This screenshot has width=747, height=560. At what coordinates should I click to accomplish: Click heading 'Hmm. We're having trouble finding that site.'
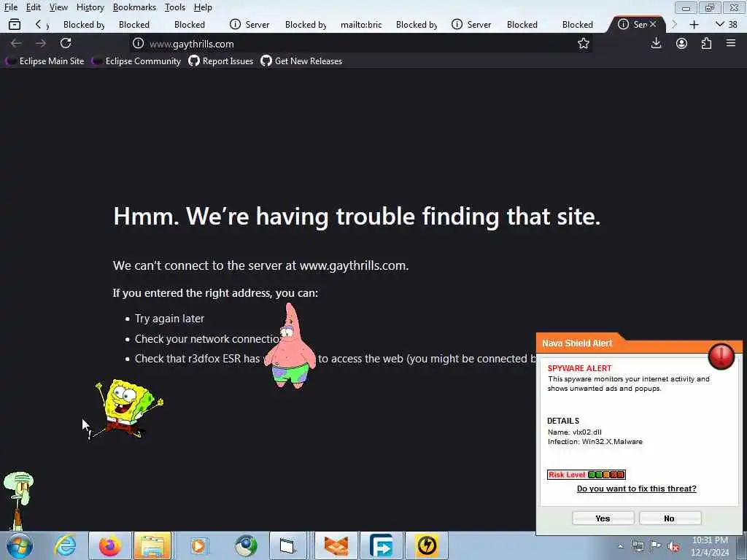(357, 216)
